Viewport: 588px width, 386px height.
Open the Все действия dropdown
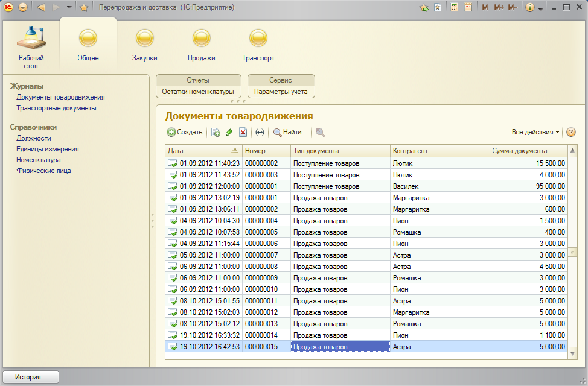point(535,132)
